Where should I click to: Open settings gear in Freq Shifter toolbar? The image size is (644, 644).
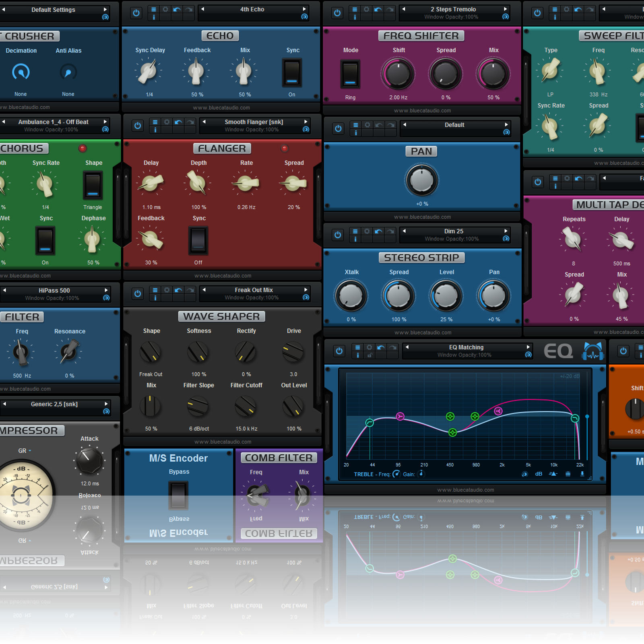tap(366, 9)
